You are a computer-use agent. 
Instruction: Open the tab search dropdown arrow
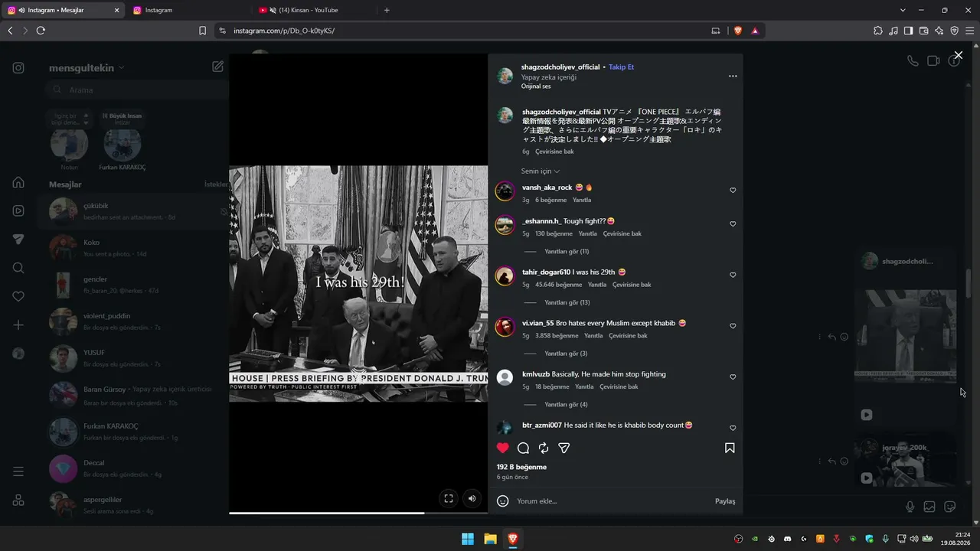pyautogui.click(x=903, y=10)
